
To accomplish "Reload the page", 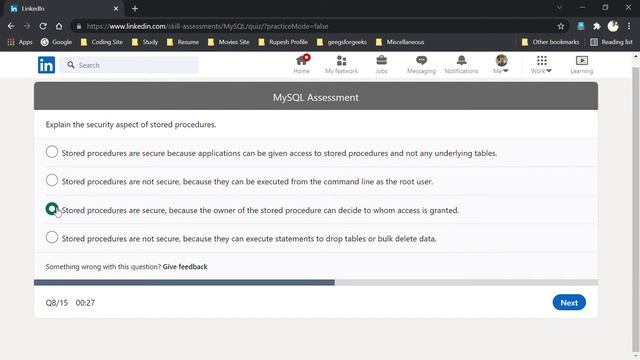I will [43, 26].
